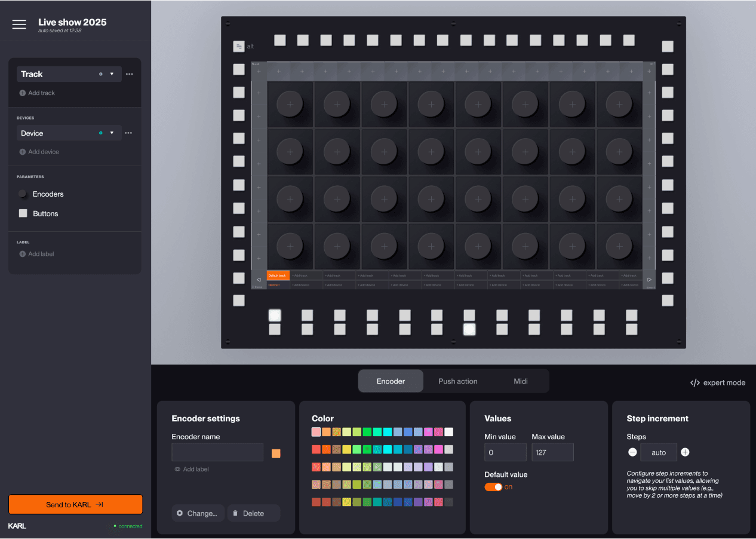Select the Encoders knob icon under Parameters
The height and width of the screenshot is (539, 756).
click(22, 194)
